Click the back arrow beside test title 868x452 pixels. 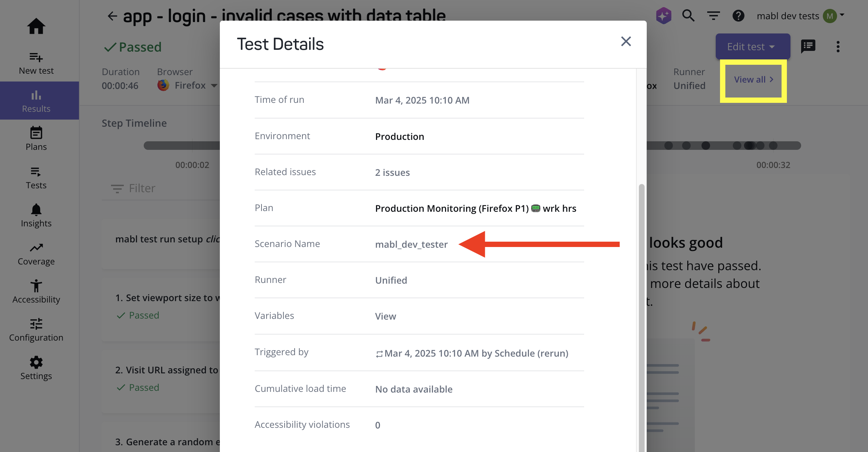(112, 16)
